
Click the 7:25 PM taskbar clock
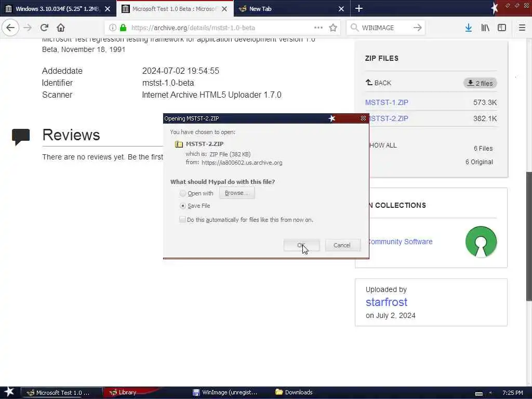[x=512, y=393]
